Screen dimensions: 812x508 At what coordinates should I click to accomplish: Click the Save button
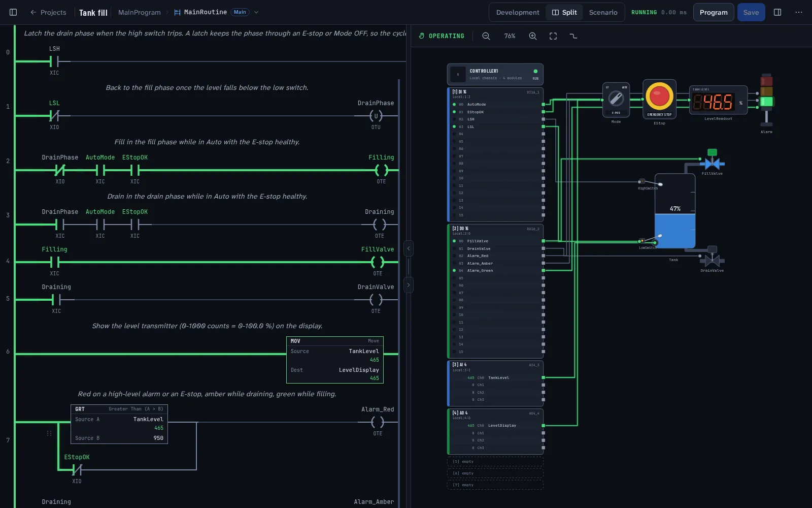(x=751, y=12)
